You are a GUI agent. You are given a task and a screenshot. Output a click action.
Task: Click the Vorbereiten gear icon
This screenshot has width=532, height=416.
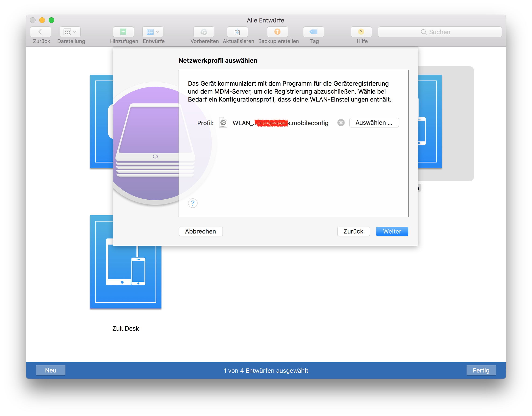pyautogui.click(x=204, y=32)
